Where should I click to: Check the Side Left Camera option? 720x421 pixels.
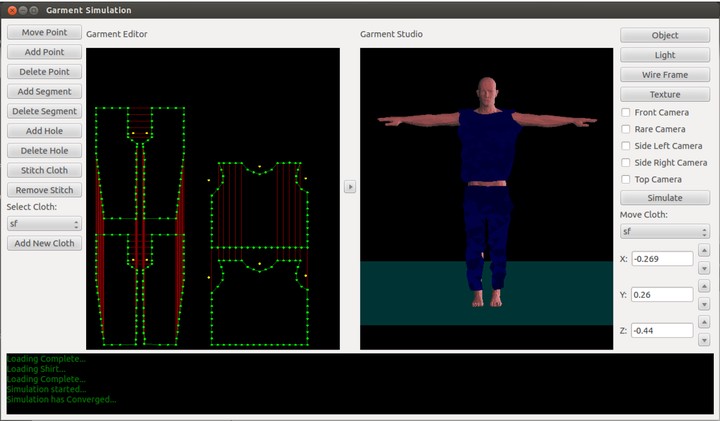click(625, 146)
